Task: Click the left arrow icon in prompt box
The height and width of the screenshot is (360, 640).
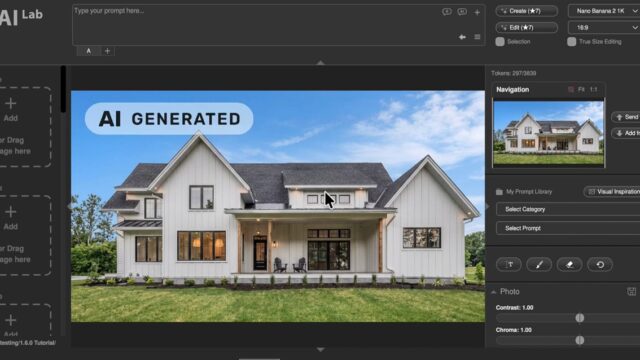Action: [462, 37]
